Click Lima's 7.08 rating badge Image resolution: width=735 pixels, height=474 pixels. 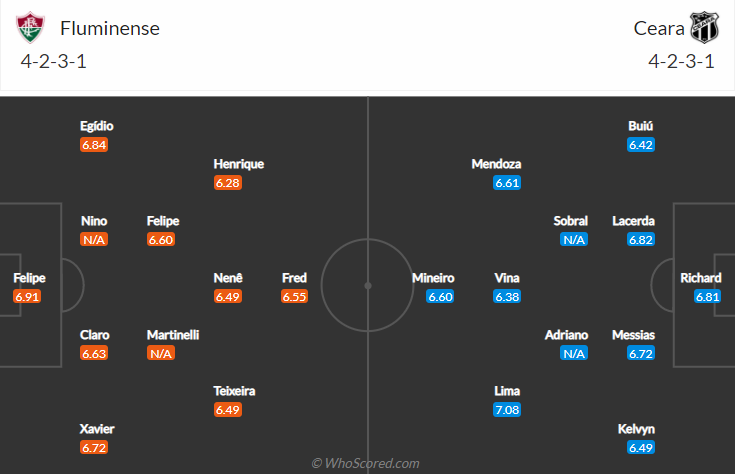point(507,410)
